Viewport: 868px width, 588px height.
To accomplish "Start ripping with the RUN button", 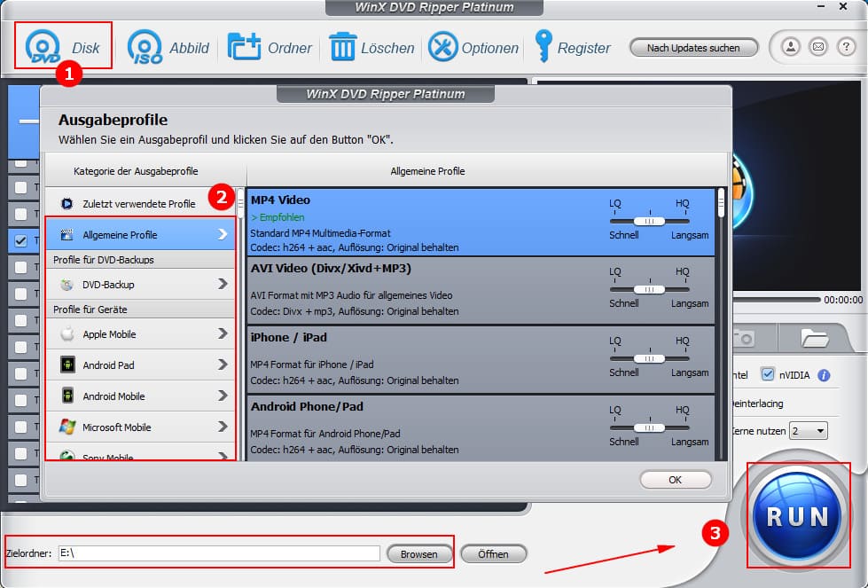I will point(798,516).
